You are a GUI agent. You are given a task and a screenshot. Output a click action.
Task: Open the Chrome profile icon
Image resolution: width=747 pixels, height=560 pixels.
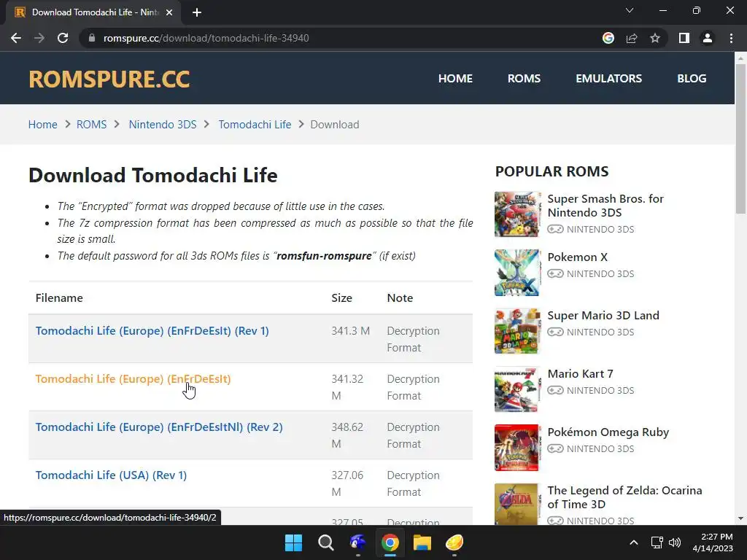pos(708,38)
